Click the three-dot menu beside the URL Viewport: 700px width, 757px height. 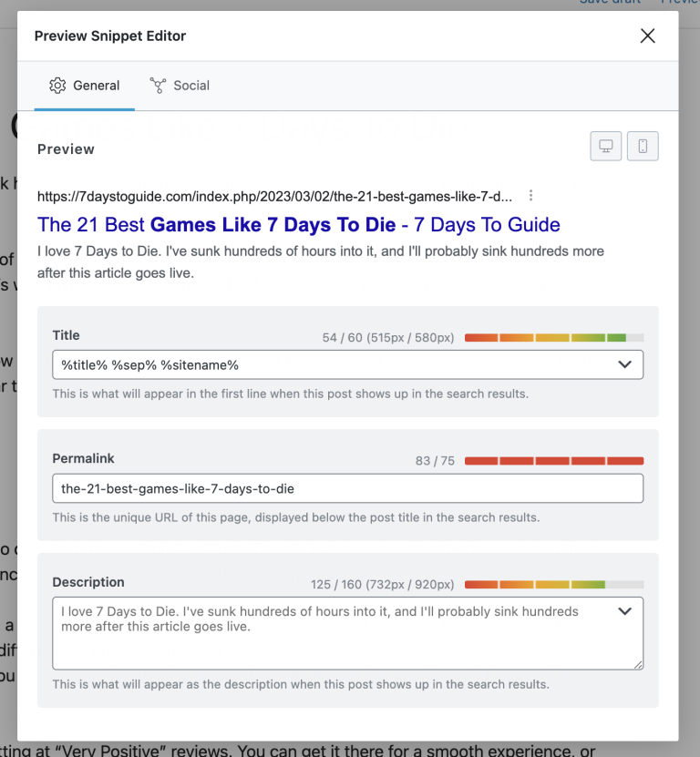tap(531, 196)
